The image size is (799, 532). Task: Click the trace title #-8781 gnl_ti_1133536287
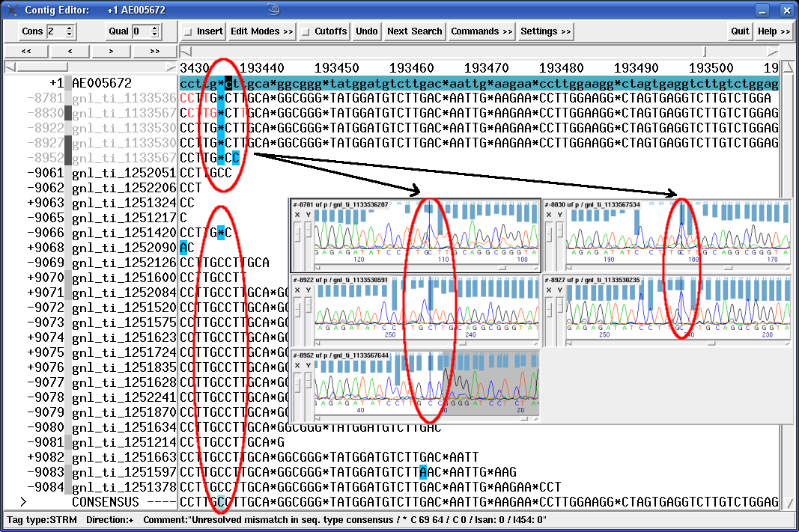[x=341, y=204]
